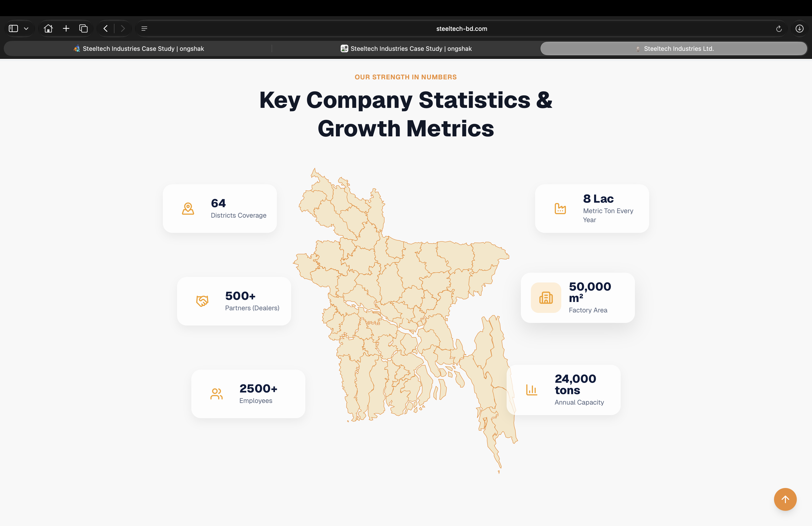Screen dimensions: 812x526
Task: Open a new tab with plus icon
Action: [x=66, y=29]
